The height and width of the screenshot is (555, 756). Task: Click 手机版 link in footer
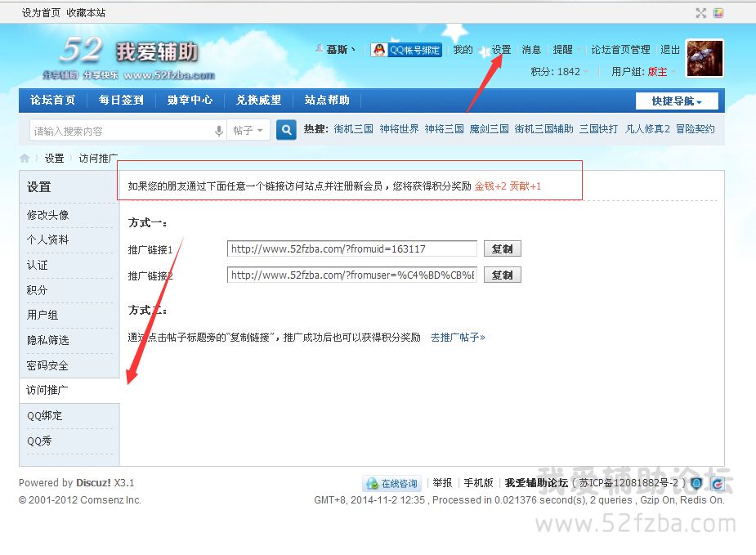[478, 483]
